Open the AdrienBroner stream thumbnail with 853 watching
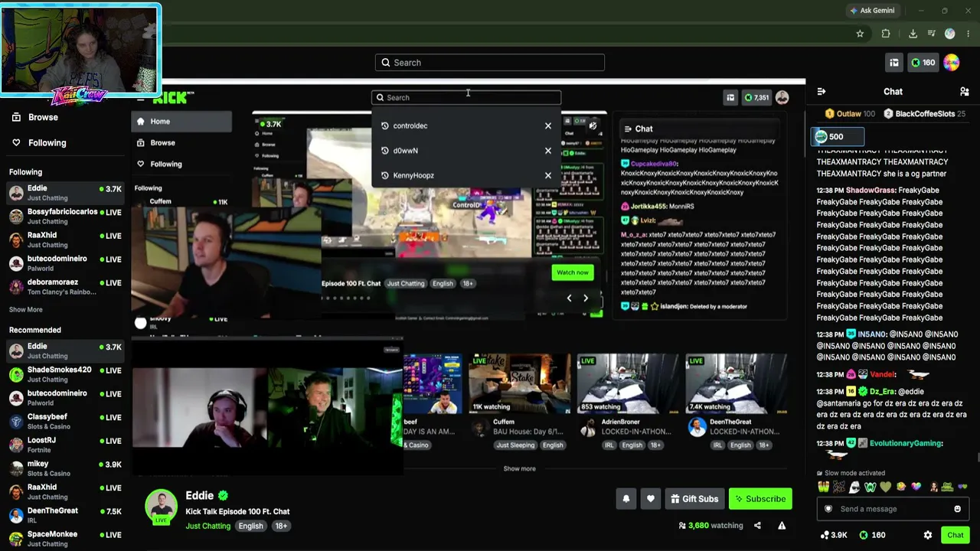This screenshot has height=551, width=980. [629, 383]
